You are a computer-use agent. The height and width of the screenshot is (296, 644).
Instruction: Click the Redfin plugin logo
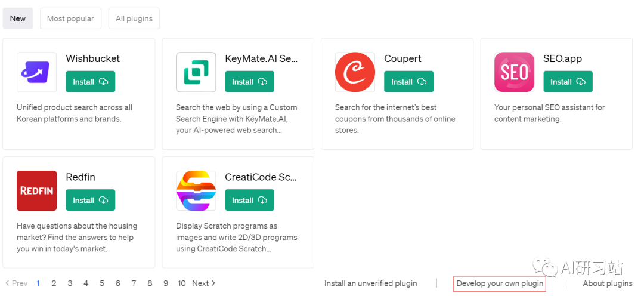[36, 190]
